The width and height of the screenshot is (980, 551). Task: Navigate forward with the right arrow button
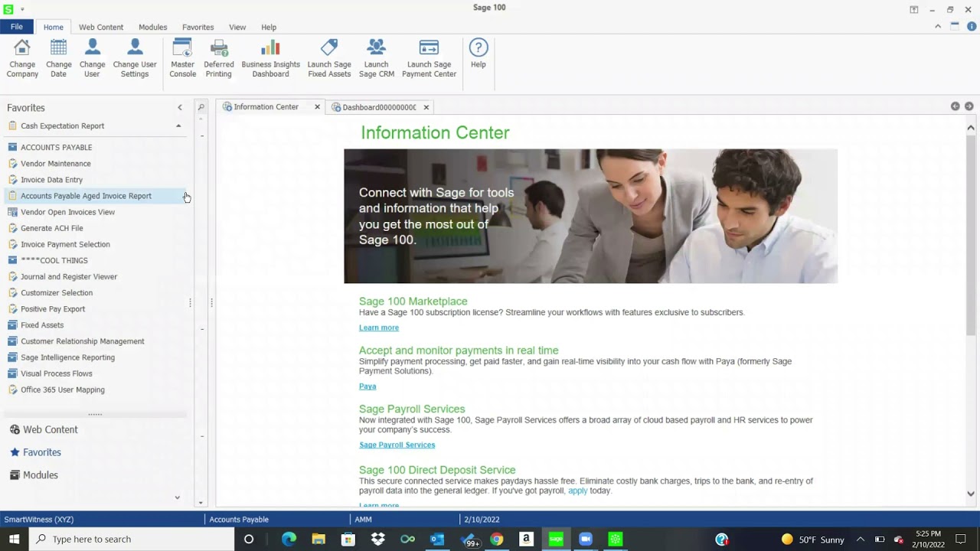click(x=969, y=106)
